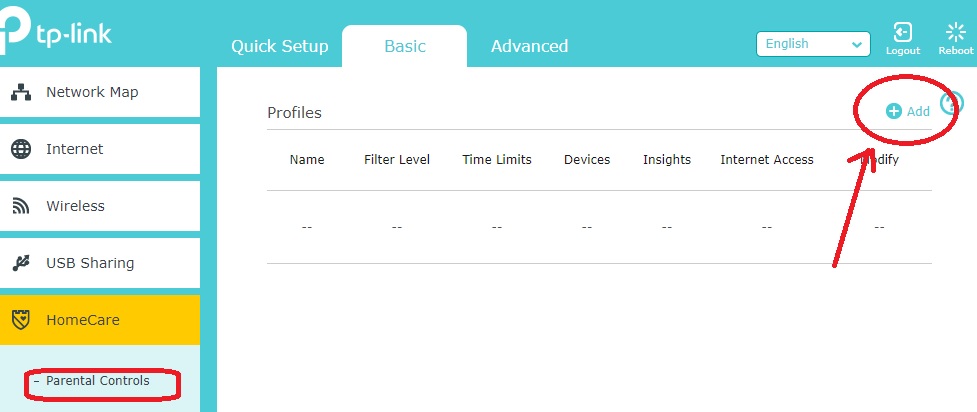Open the English language dropdown
977x412 pixels.
click(x=813, y=44)
